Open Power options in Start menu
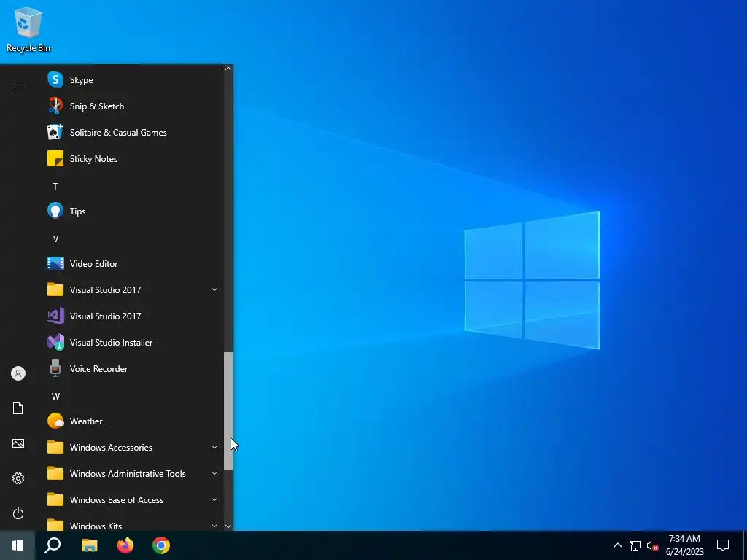The height and width of the screenshot is (560, 747). (x=18, y=513)
